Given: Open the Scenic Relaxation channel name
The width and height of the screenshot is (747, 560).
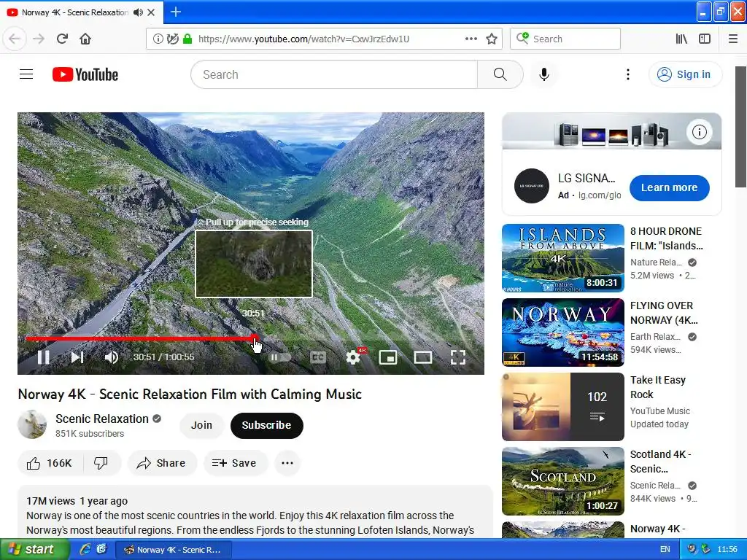Looking at the screenshot, I should [x=102, y=419].
